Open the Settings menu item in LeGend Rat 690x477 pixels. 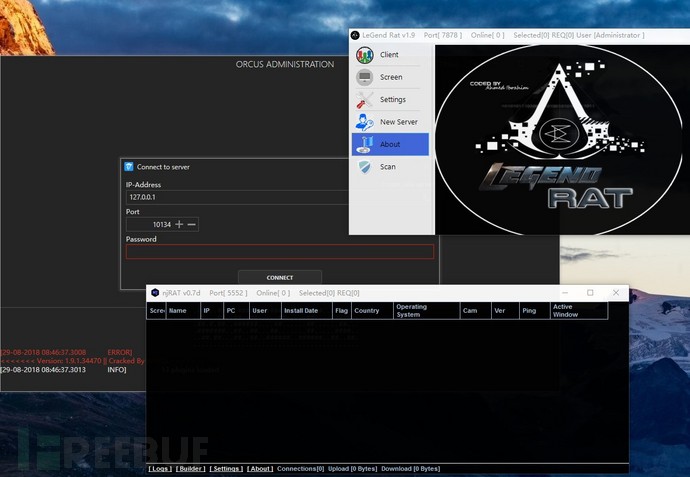click(390, 100)
